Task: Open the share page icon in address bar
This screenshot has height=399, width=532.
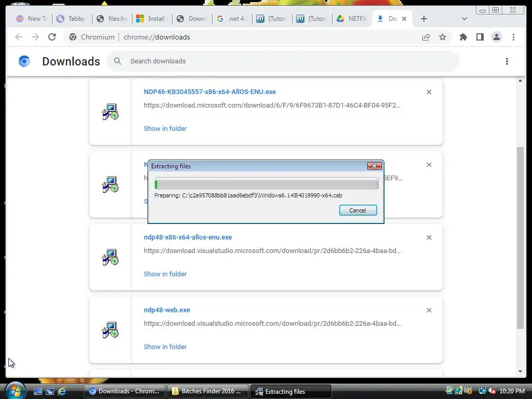Action: (426, 37)
